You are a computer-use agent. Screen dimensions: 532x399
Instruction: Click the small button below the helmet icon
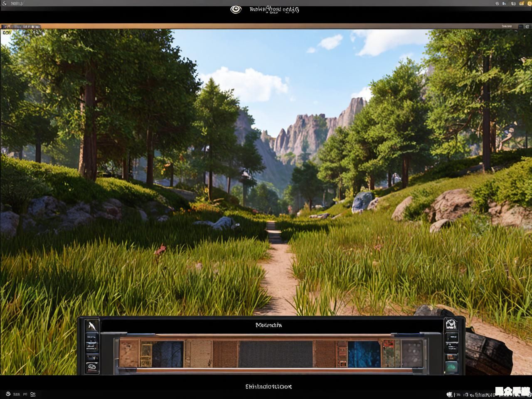coord(451,336)
